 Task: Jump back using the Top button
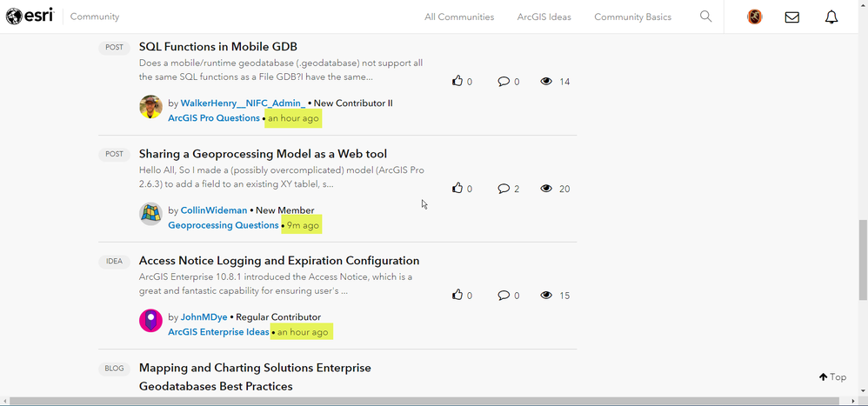[832, 376]
